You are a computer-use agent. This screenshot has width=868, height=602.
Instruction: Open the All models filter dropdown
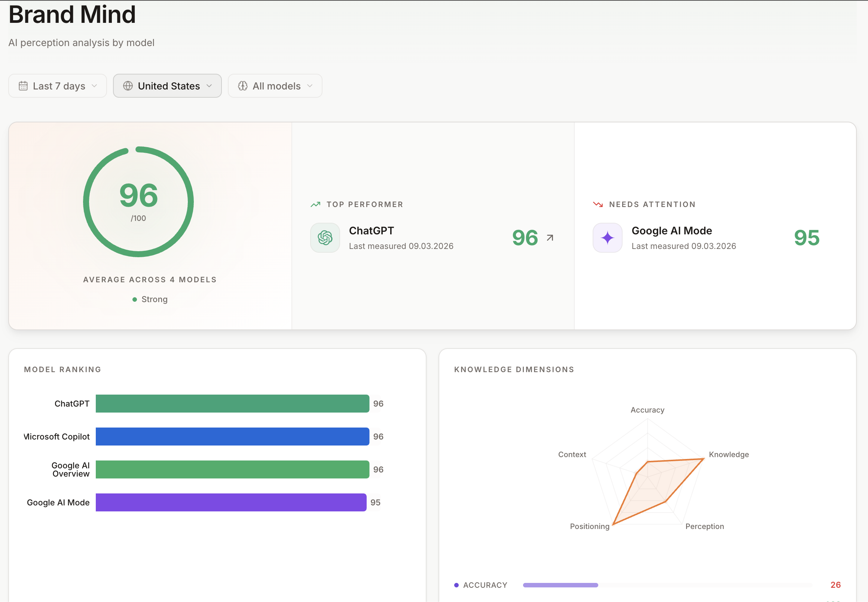coord(275,86)
